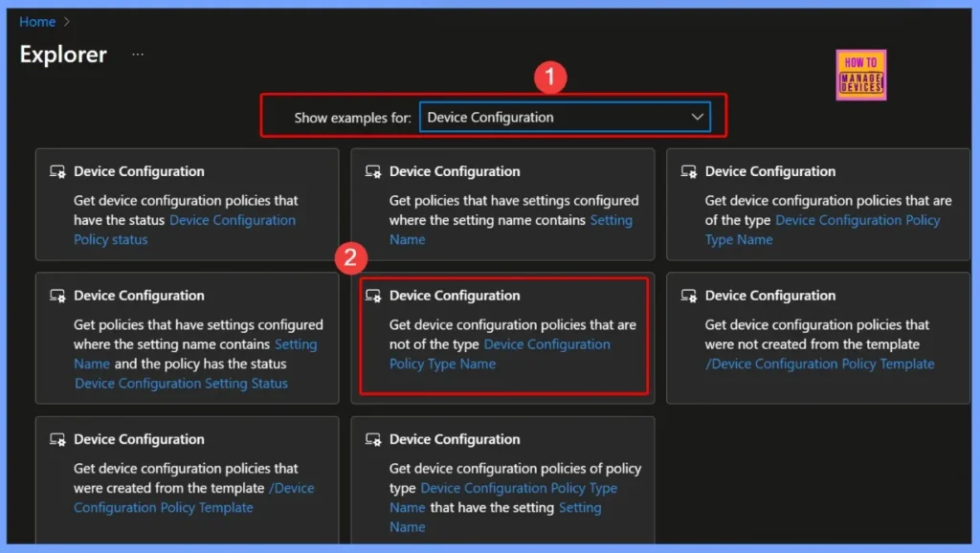
Task: Select '/Device Configuration Policy Template' in the 'were created' card
Action: tap(193, 498)
